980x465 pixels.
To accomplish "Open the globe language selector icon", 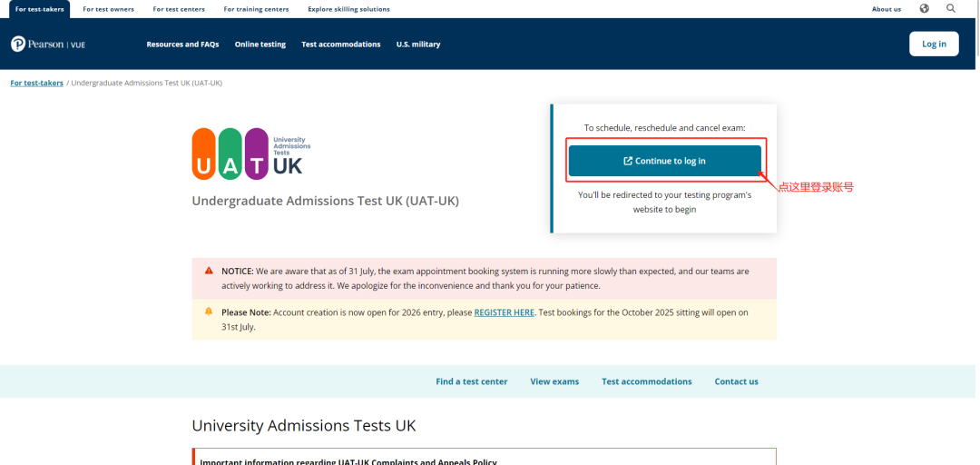I will (924, 8).
